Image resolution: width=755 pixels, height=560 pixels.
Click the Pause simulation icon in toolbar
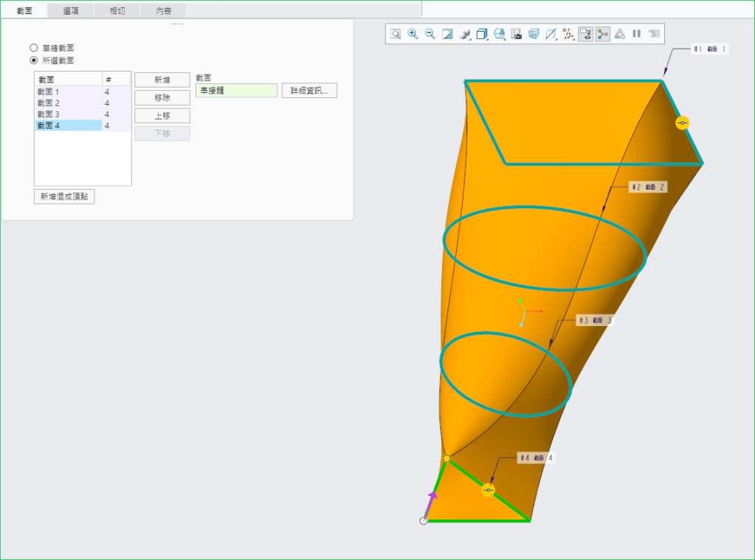tap(636, 34)
